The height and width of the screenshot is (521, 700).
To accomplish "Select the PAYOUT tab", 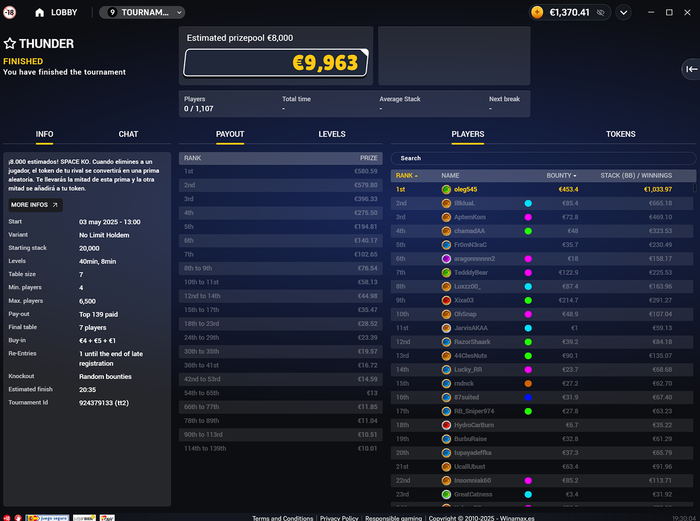I will point(230,134).
